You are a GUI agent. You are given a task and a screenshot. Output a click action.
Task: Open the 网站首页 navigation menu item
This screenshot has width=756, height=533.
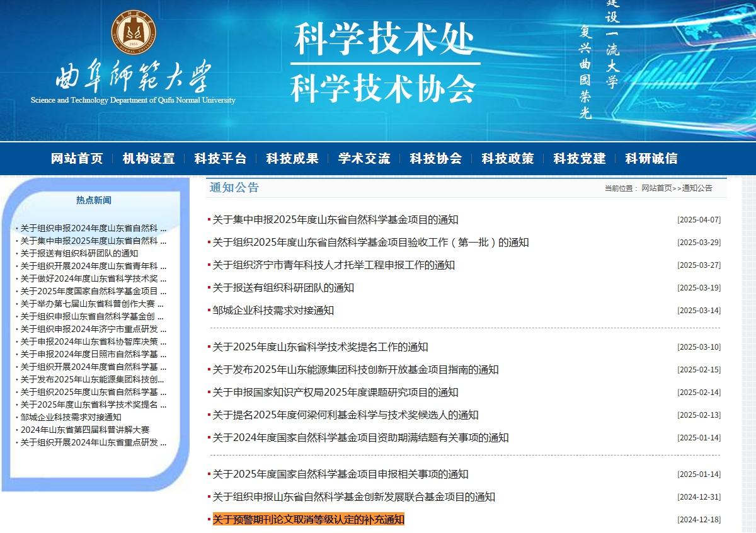coord(76,159)
